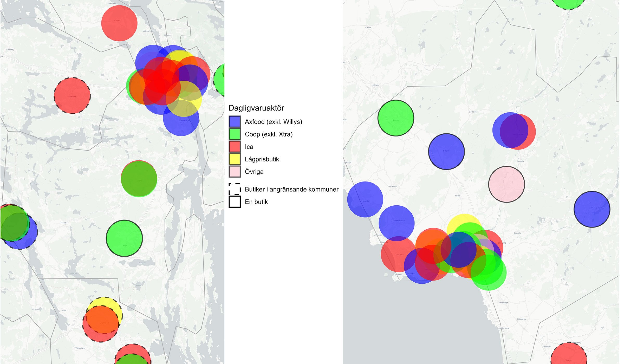624x364 pixels.
Task: Click the yellow Lågprisbutik legend swatch
Action: (235, 159)
